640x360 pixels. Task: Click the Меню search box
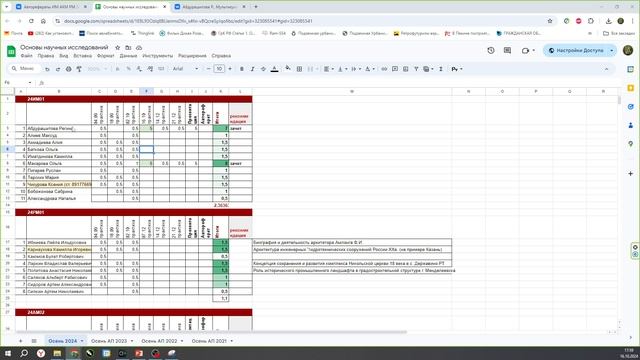coord(24,69)
